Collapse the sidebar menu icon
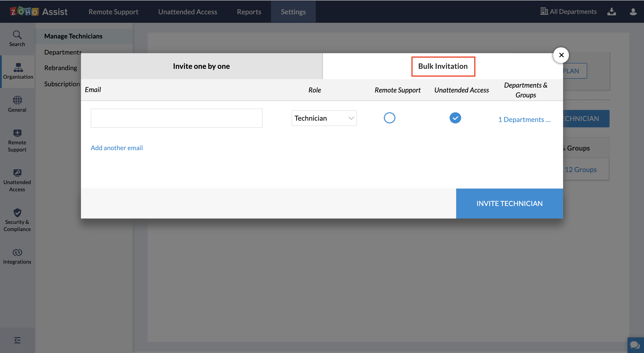 (x=17, y=340)
